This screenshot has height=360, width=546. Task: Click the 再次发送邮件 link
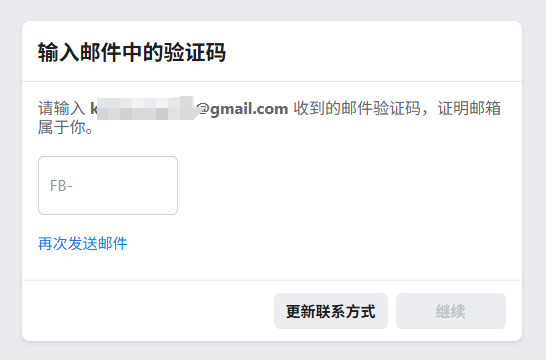83,243
